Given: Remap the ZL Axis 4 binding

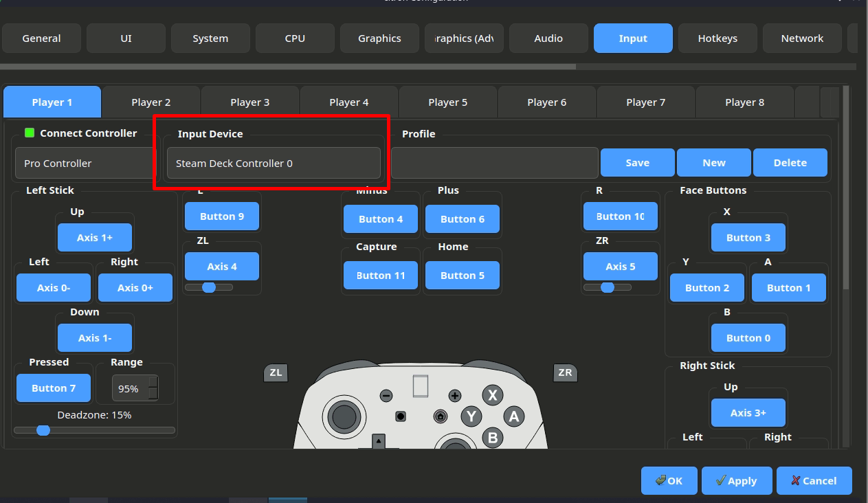Looking at the screenshot, I should pos(221,267).
